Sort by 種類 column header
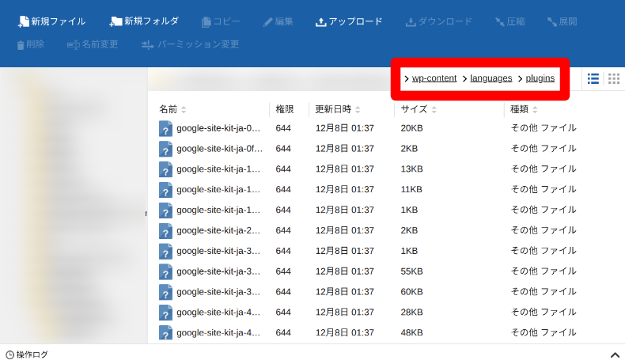The image size is (625, 364). point(524,109)
